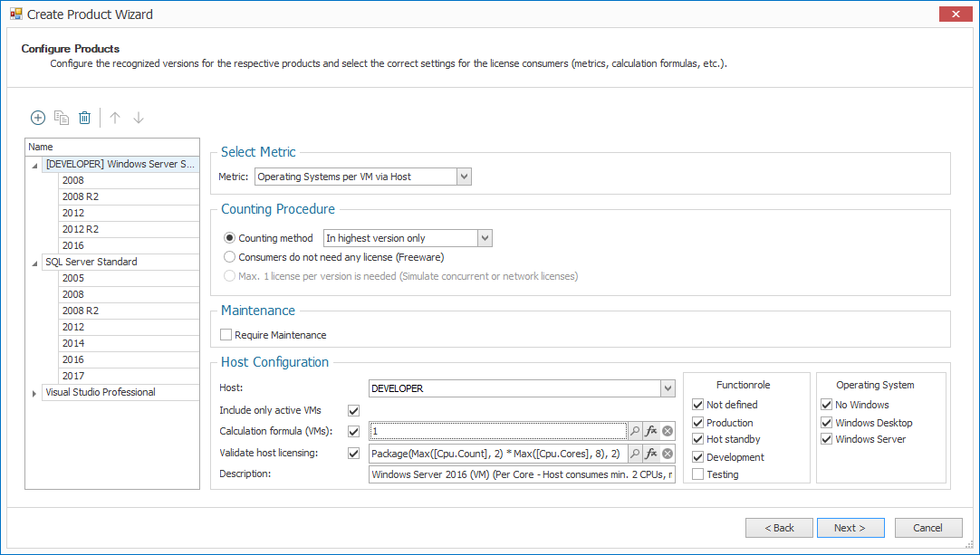Open the Host DEVELOPER dropdown
The height and width of the screenshot is (555, 980).
click(668, 388)
